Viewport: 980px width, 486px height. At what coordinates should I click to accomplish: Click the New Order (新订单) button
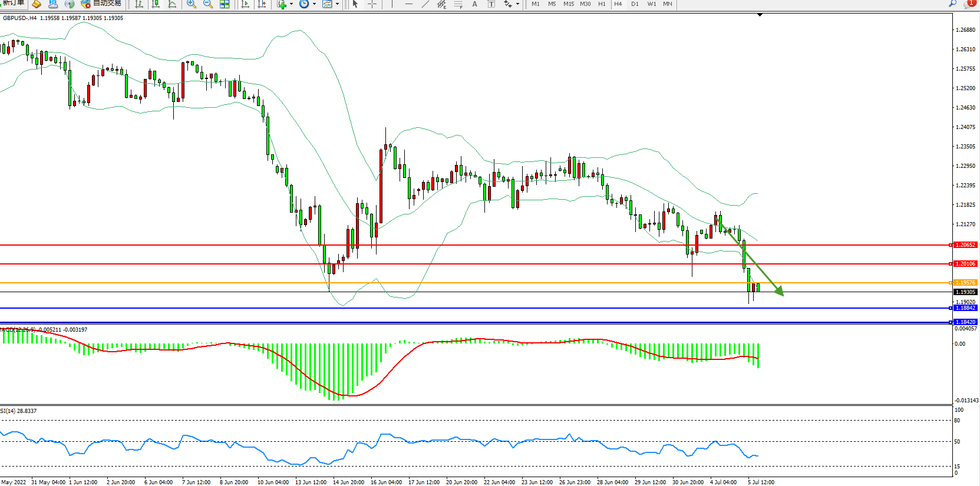pos(13,4)
